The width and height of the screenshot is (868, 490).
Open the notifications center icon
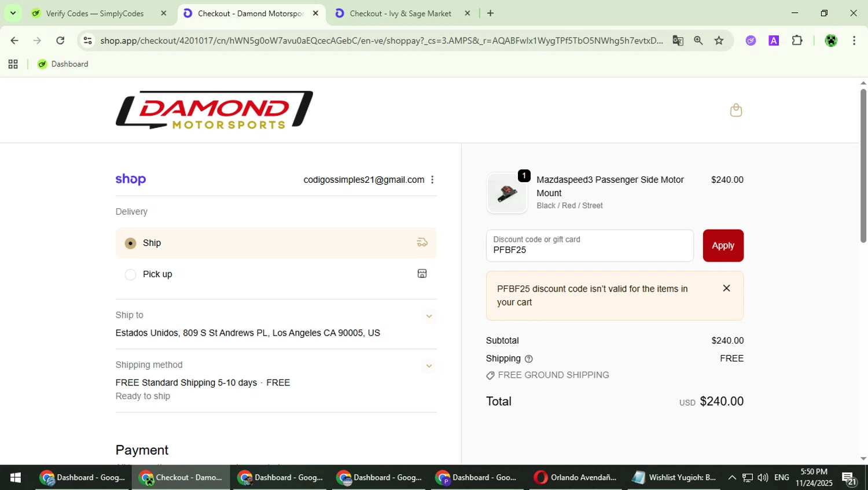[850, 478]
